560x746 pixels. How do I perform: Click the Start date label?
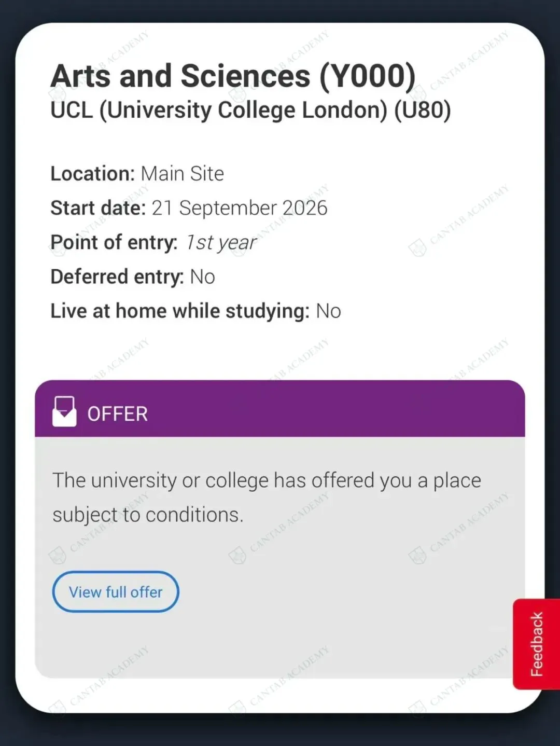(98, 208)
